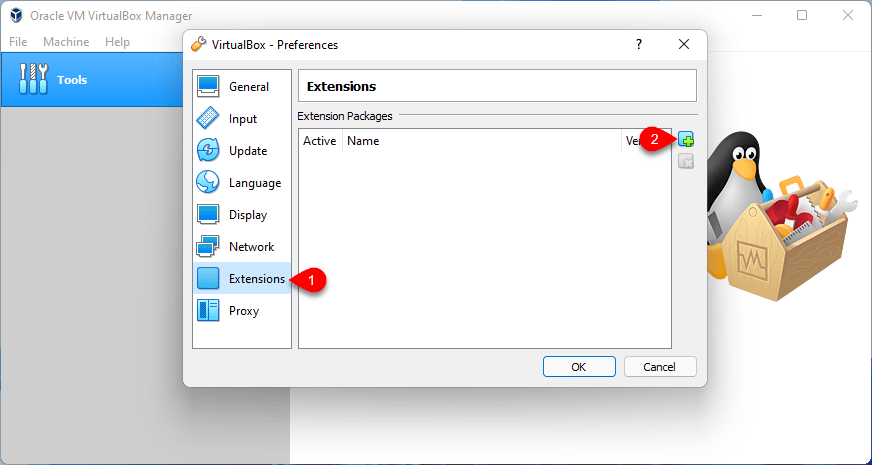Screen dimensions: 872x465
Task: Select the Proxy label in the list
Action: click(244, 311)
